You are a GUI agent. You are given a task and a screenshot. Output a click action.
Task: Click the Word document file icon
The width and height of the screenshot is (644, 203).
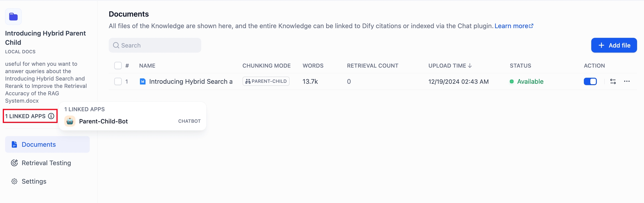coord(143,81)
